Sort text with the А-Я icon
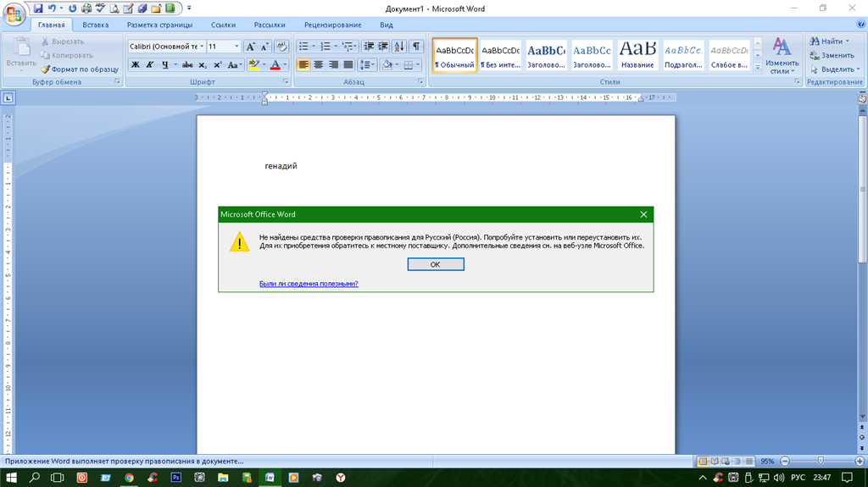Image resolution: width=868 pixels, height=487 pixels. tap(399, 47)
